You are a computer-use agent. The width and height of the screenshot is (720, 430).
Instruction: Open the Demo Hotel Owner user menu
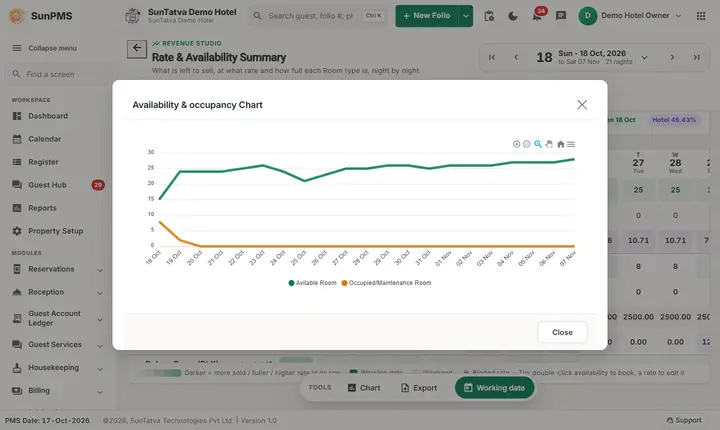[630, 16]
